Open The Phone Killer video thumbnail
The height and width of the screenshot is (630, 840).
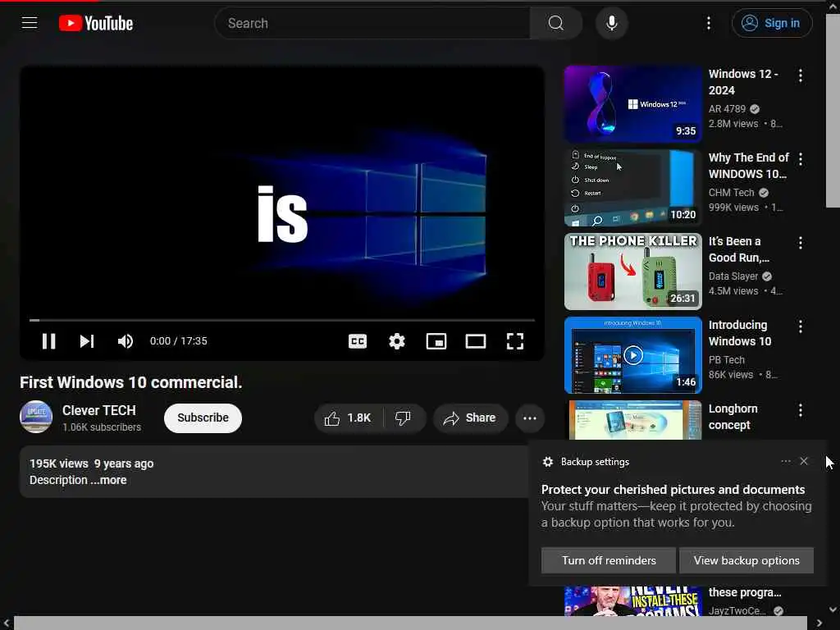click(x=632, y=271)
